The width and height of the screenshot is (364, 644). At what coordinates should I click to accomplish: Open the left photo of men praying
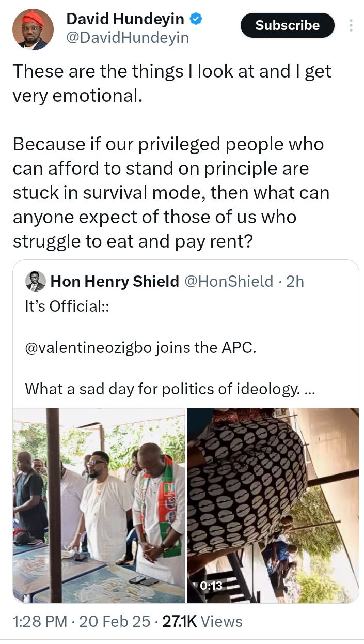pos(99,505)
